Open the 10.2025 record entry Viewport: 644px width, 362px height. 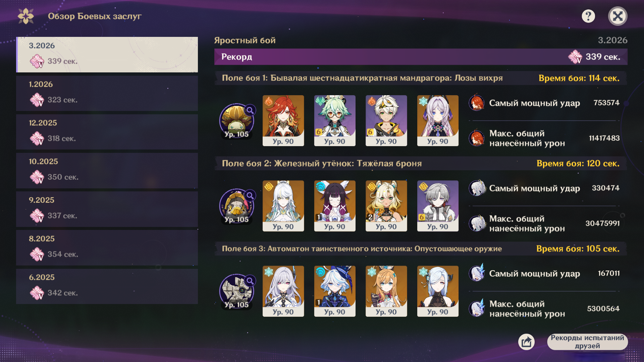[x=107, y=170]
